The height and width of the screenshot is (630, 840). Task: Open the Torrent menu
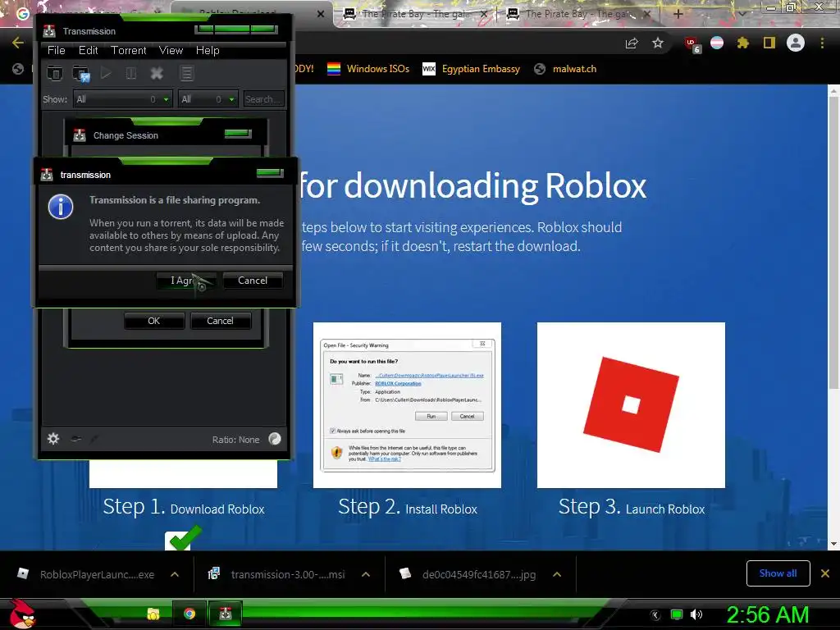click(128, 50)
